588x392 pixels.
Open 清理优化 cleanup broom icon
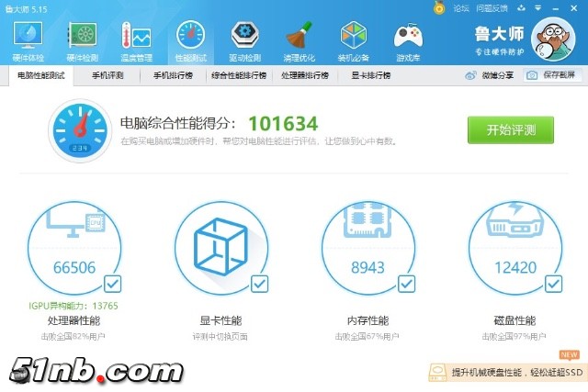(299, 41)
